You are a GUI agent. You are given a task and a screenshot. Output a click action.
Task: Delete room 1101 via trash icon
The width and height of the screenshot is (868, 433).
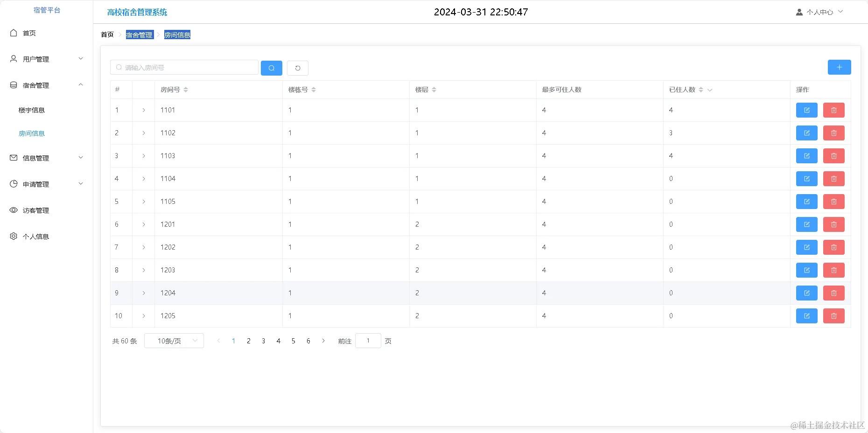833,110
